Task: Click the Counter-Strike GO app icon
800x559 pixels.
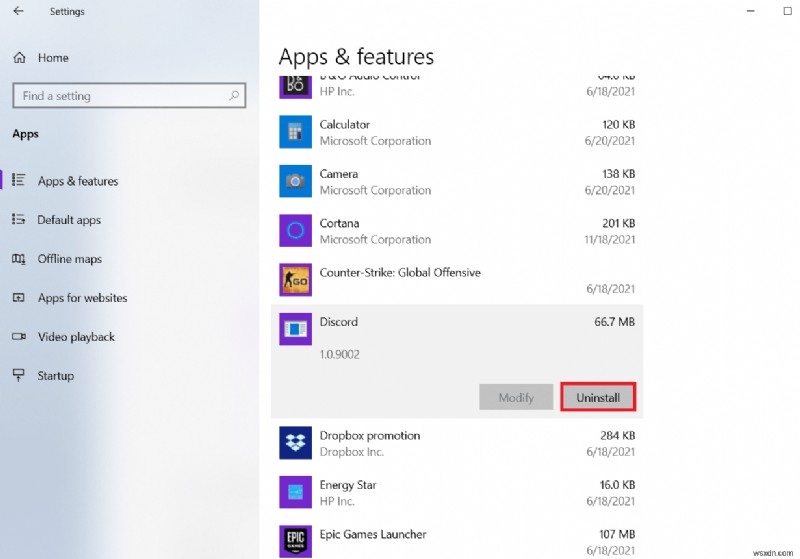Action: [295, 280]
